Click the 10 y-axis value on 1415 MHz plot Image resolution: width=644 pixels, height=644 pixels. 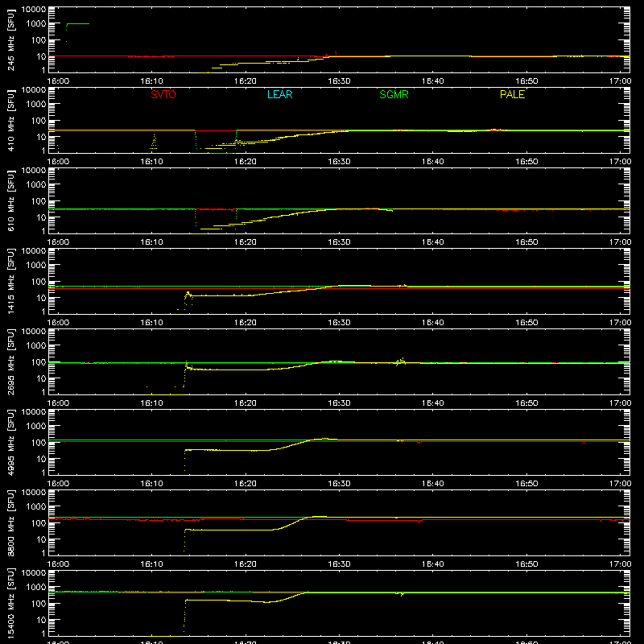41,298
